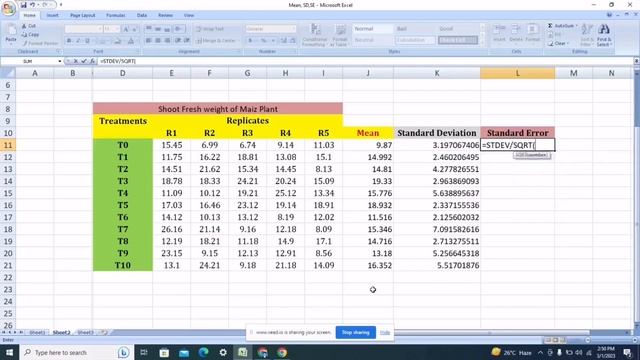Open Settings gear in taskbar
This screenshot has width=640, height=360.
pyautogui.click(x=223, y=352)
